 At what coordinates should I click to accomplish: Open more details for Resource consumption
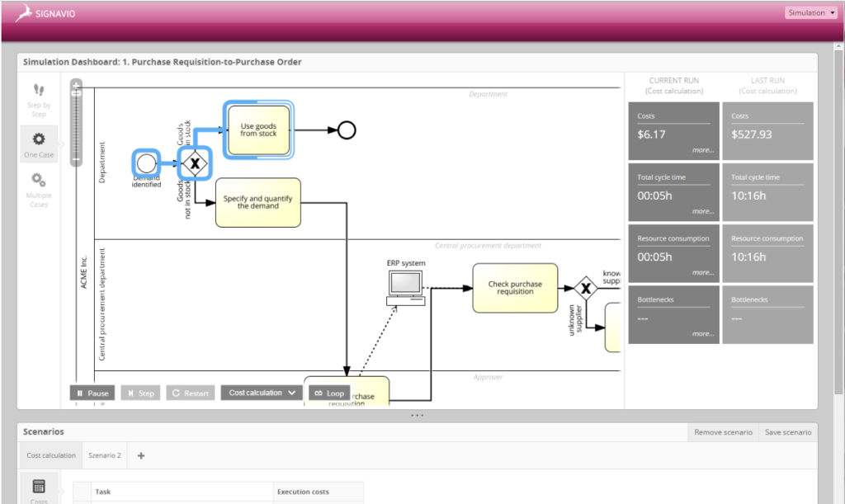(703, 273)
